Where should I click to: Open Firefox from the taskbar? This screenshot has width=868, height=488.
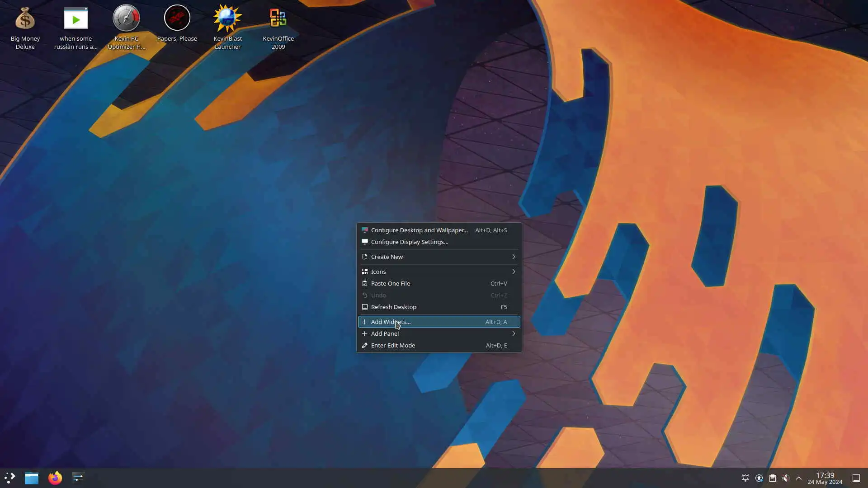click(x=55, y=478)
